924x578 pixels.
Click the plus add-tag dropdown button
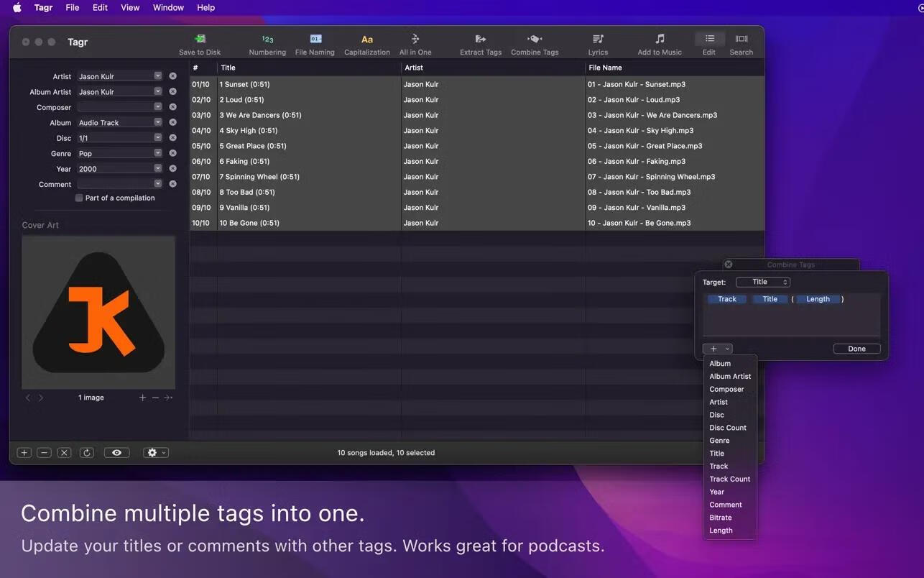coord(717,349)
